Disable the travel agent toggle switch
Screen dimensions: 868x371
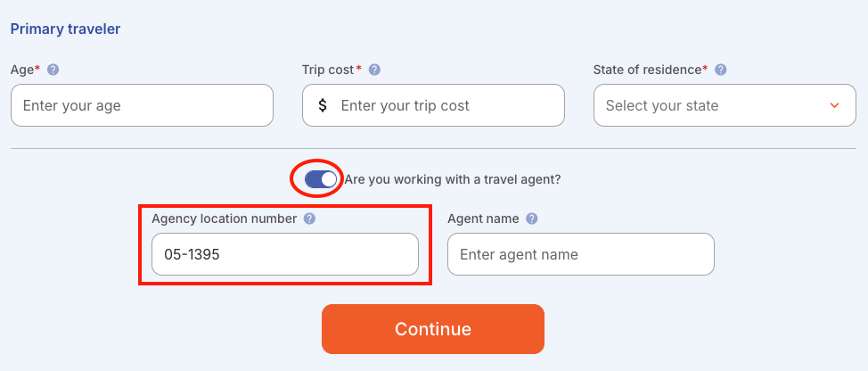click(x=321, y=179)
